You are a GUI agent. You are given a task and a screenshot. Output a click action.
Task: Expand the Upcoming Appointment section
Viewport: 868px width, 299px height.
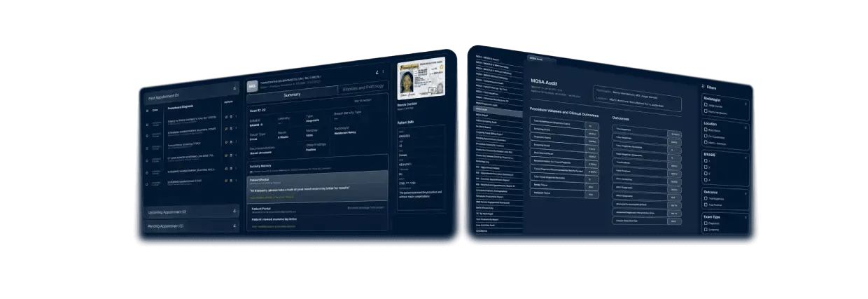coord(234,210)
